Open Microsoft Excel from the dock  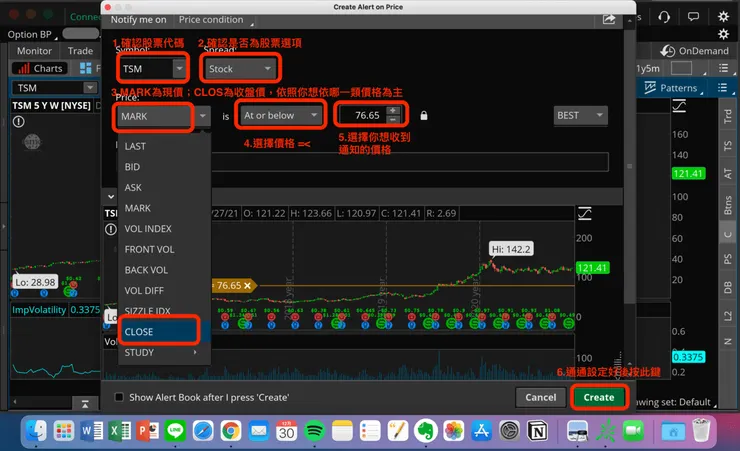[x=120, y=431]
